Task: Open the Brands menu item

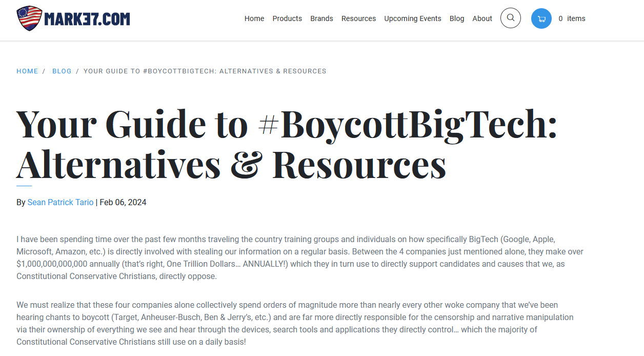Action: point(321,18)
